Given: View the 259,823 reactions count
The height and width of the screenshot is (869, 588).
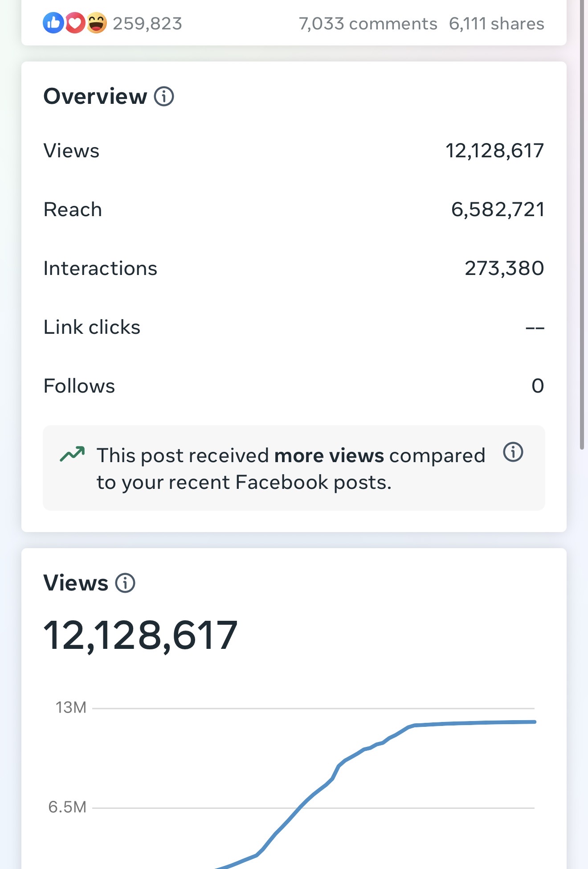Looking at the screenshot, I should click(x=147, y=24).
